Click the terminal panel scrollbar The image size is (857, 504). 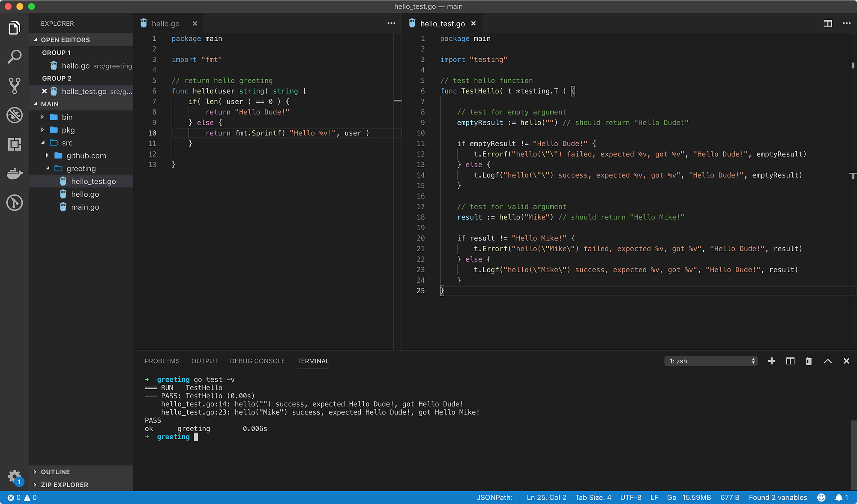point(854,455)
